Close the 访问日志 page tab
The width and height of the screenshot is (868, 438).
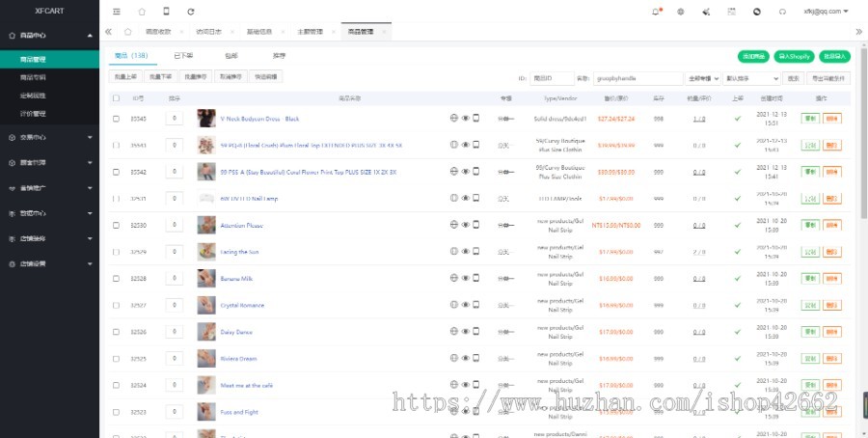pyautogui.click(x=231, y=32)
